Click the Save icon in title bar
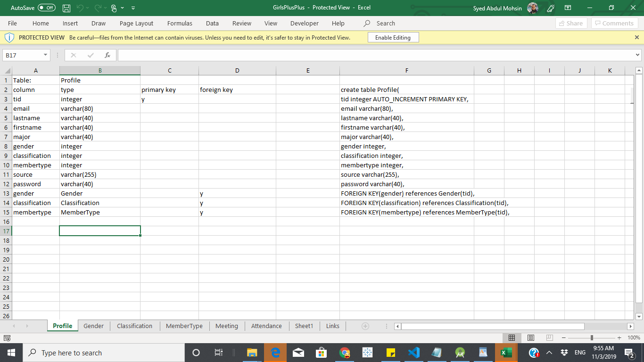The image size is (644, 362). pyautogui.click(x=66, y=8)
